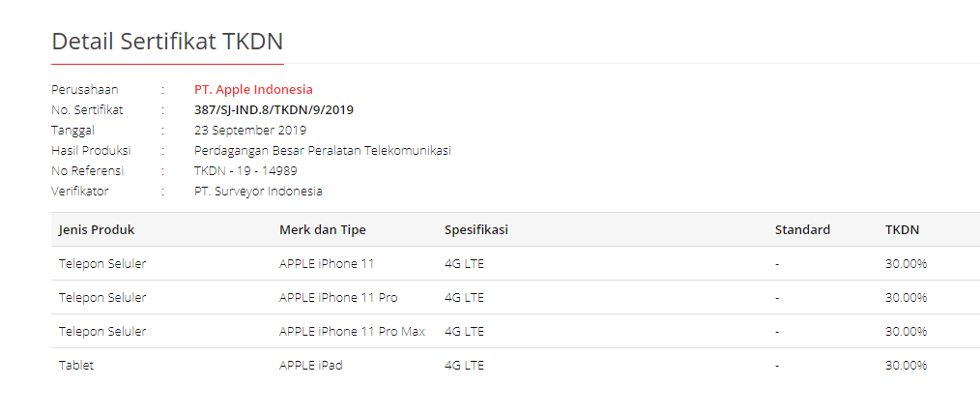The width and height of the screenshot is (980, 416).
Task: Click the TKDN column header
Action: click(x=902, y=229)
